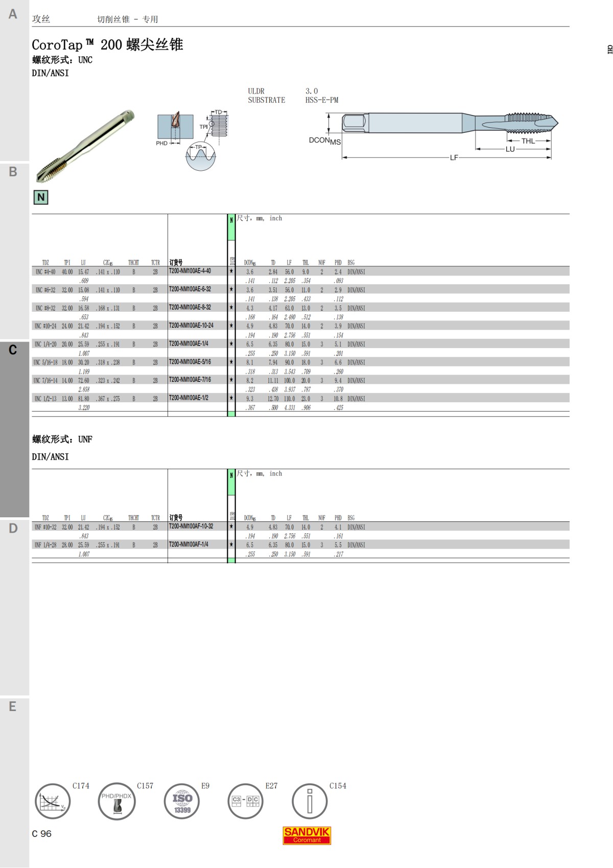
Task: Click the HSS-E-PM substrate value
Action: [322, 100]
